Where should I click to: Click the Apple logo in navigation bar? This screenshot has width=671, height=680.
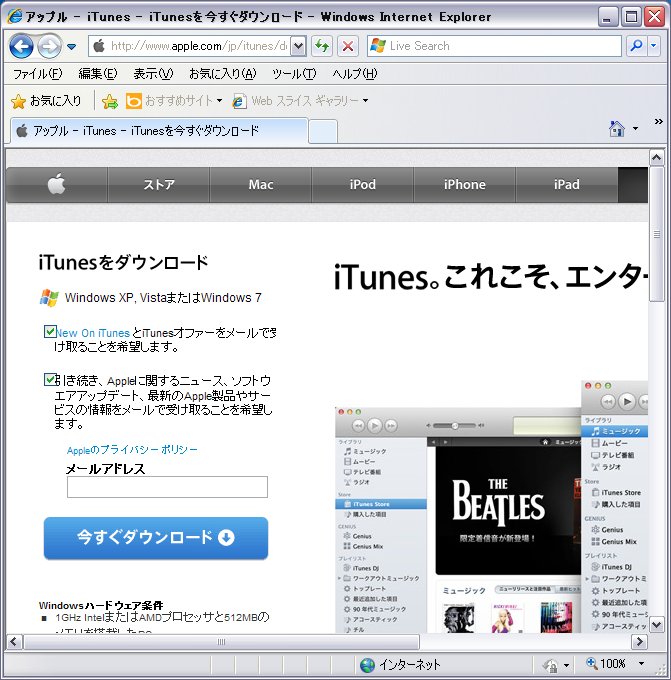coord(56,184)
